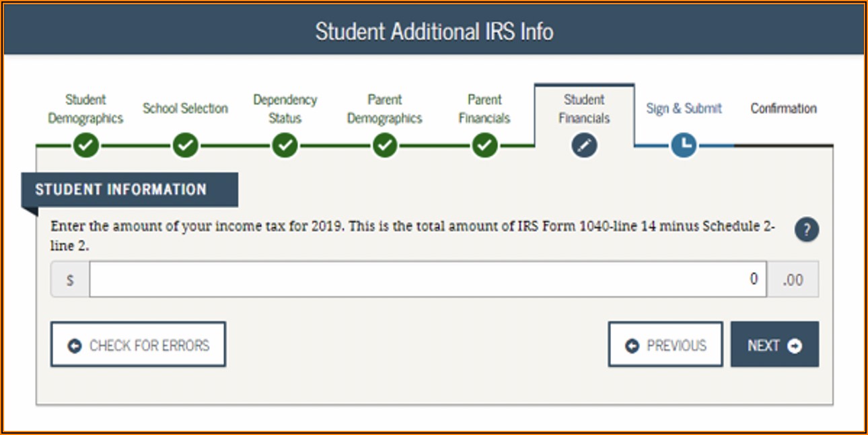Open the Student Demographics tab
This screenshot has height=435, width=868.
point(85,109)
